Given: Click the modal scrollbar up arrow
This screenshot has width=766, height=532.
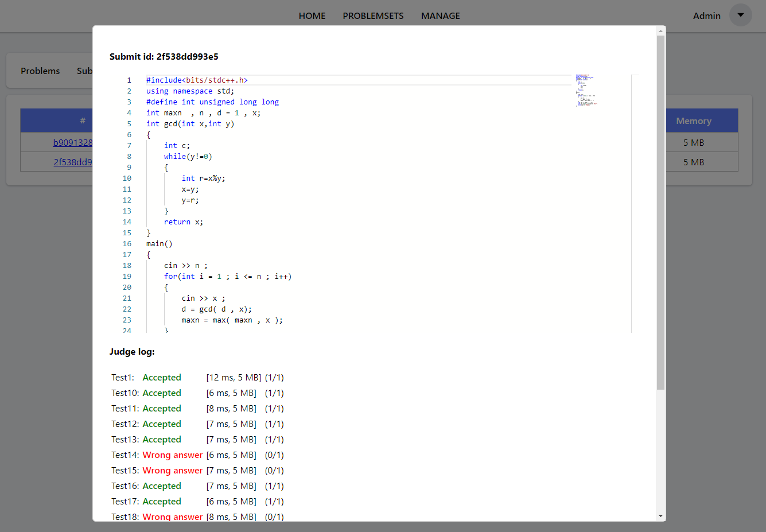Looking at the screenshot, I should click(661, 30).
